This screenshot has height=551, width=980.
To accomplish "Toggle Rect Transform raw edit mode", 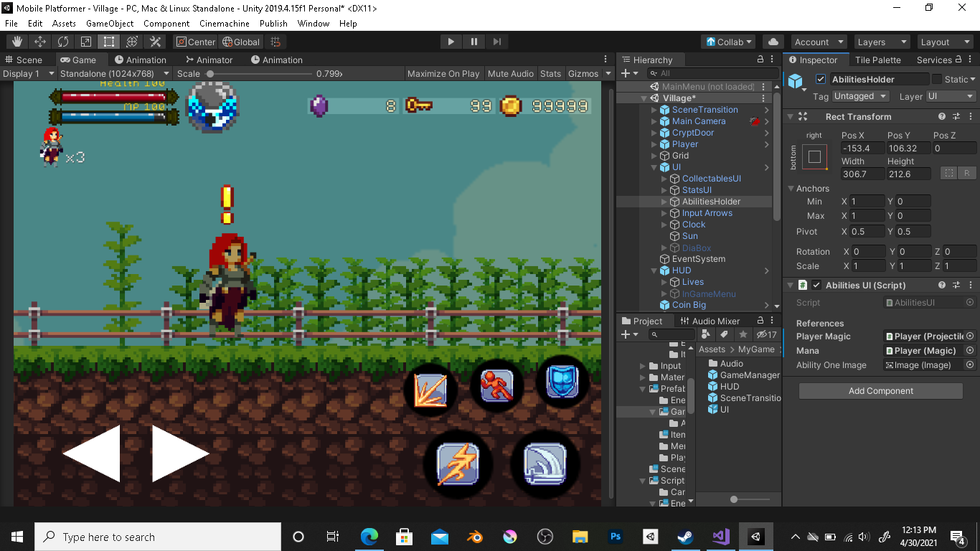I will (x=966, y=173).
